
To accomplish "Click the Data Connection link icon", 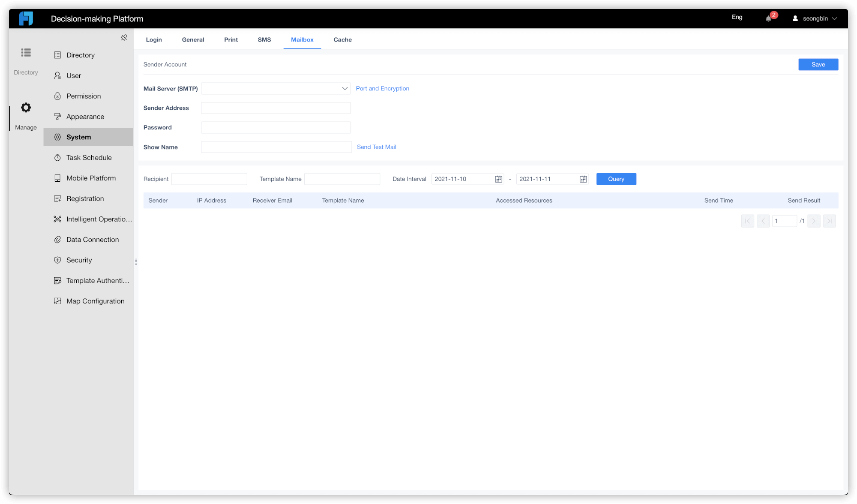I will point(57,240).
